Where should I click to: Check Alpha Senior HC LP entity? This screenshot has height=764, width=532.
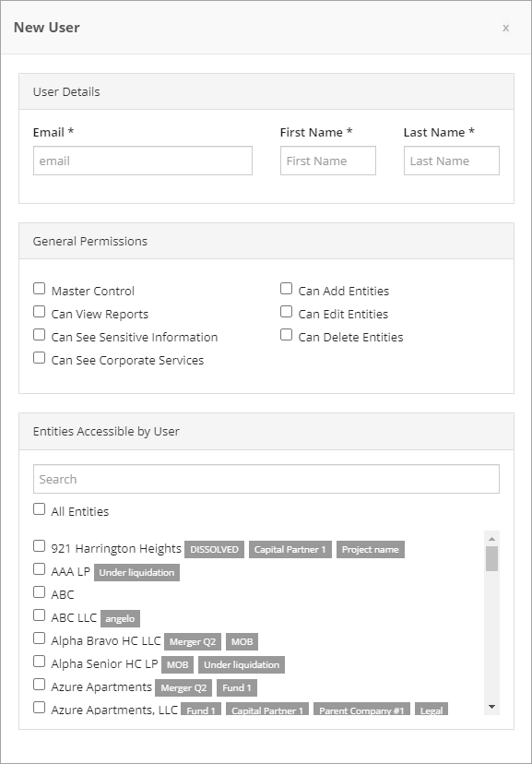[40, 662]
